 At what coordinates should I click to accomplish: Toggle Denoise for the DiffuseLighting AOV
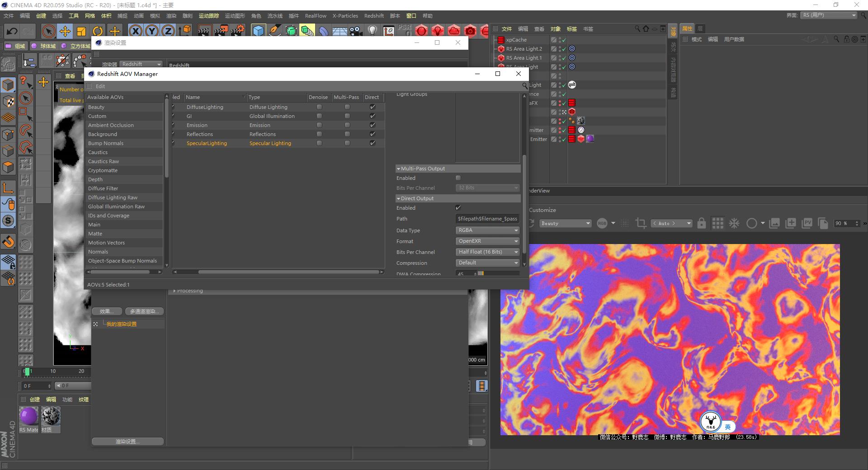click(319, 107)
